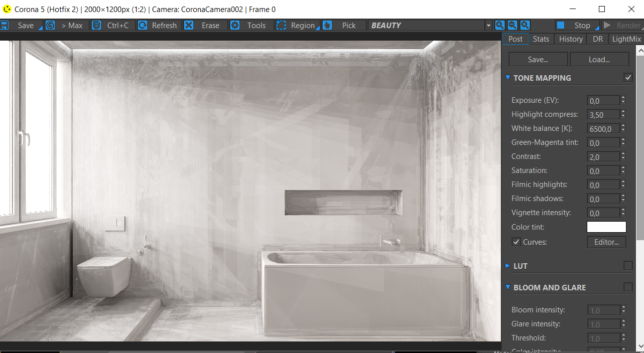Increase White balance with spinner up arrow

click(x=623, y=126)
